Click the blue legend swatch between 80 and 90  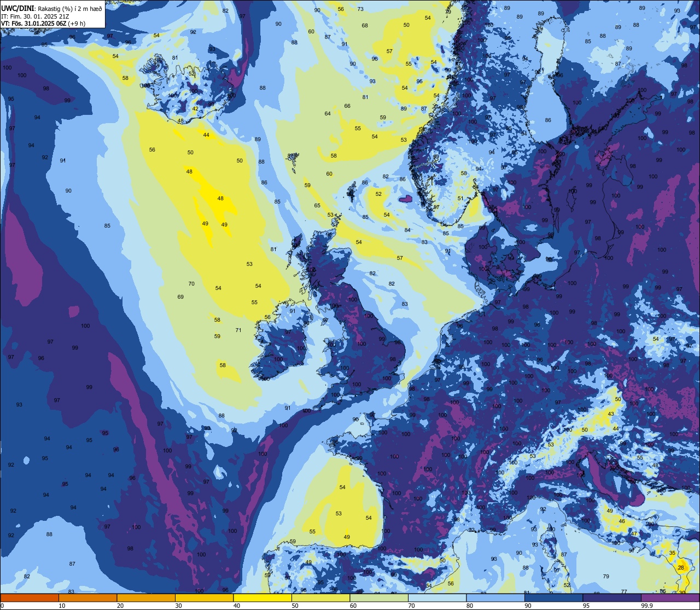click(495, 597)
